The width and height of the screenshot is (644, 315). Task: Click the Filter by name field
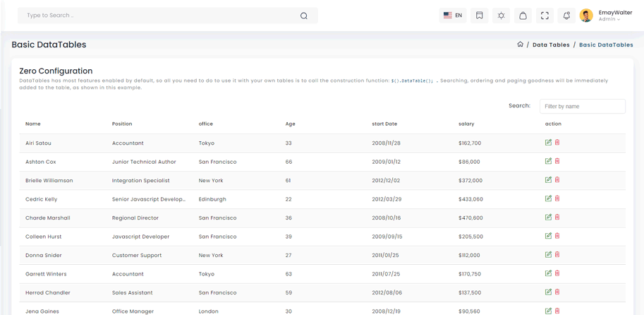[582, 107]
